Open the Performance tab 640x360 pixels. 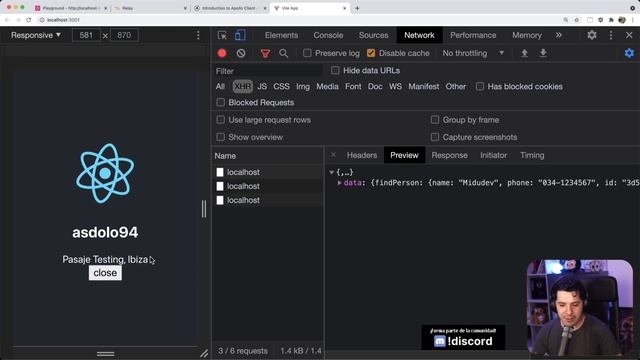[473, 35]
